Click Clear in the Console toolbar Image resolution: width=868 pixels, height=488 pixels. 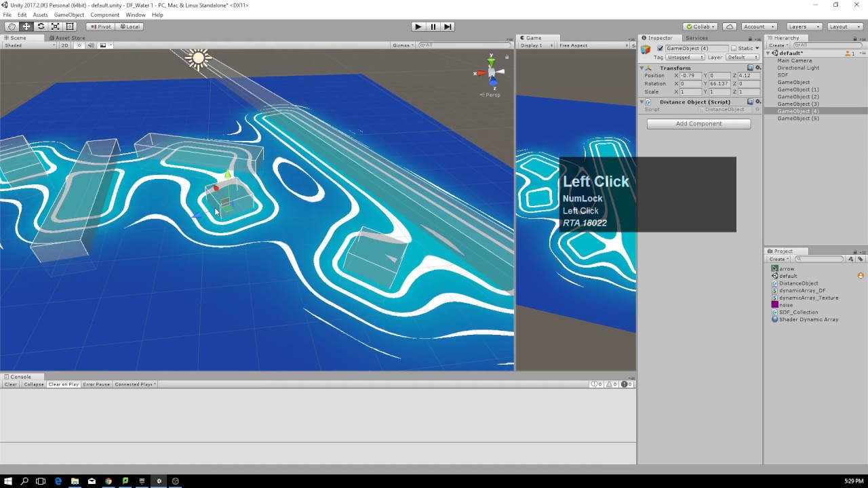point(9,384)
